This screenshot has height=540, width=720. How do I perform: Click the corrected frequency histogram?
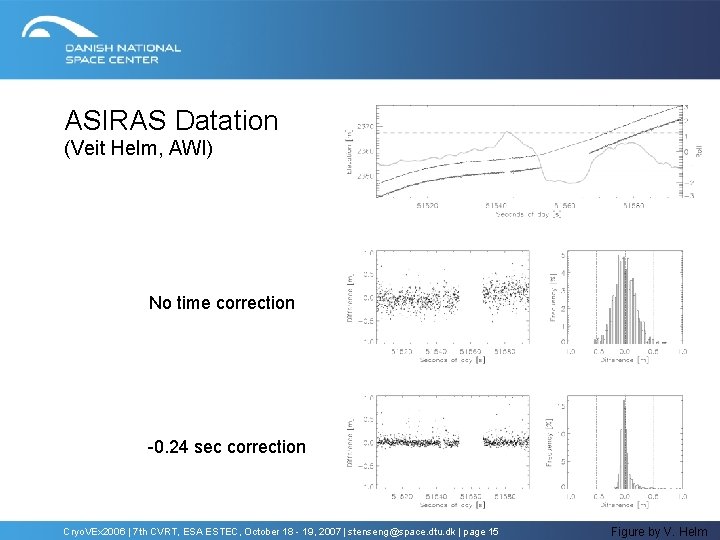615,451
